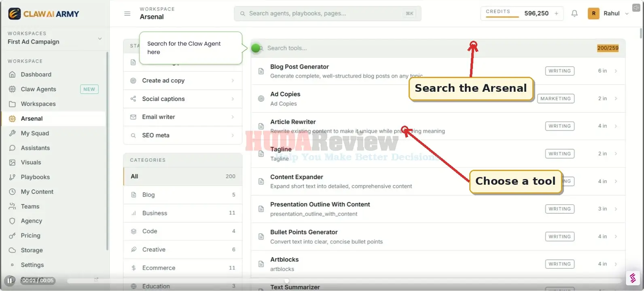This screenshot has height=291, width=644.
Task: Click the document icon beside Blog Post Generator
Action: pos(261,71)
